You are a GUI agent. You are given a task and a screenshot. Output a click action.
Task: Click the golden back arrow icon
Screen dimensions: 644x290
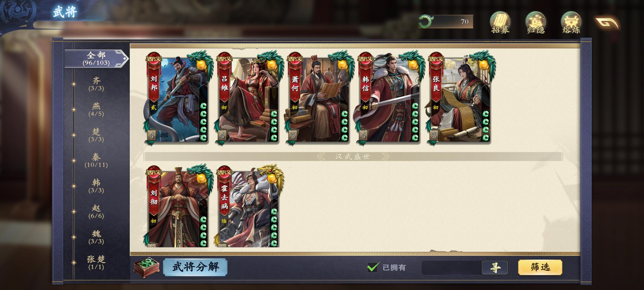point(607,23)
